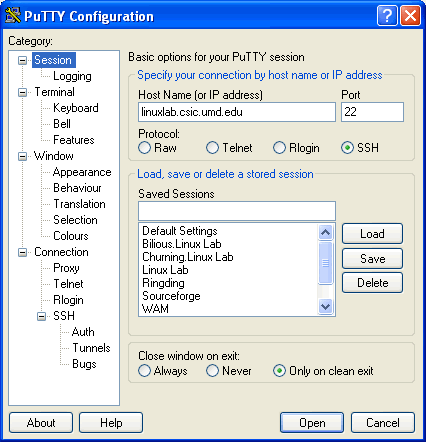Select the Telnet protocol option
The image size is (426, 442).
click(x=212, y=148)
